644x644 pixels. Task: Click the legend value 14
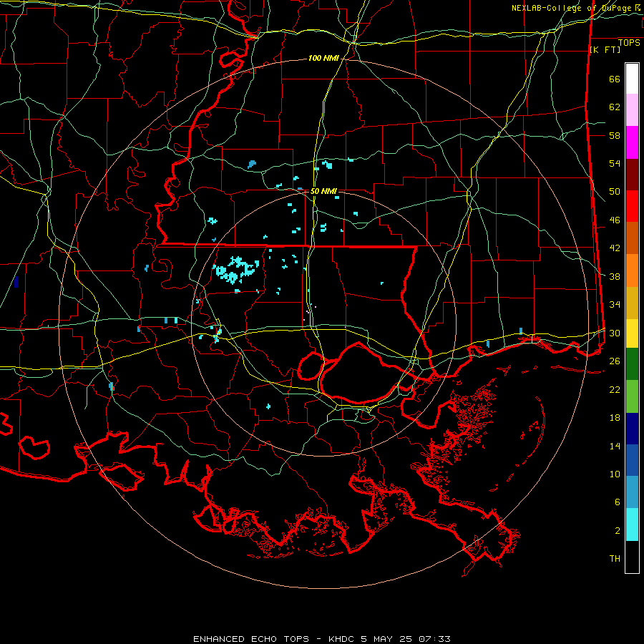click(x=615, y=446)
